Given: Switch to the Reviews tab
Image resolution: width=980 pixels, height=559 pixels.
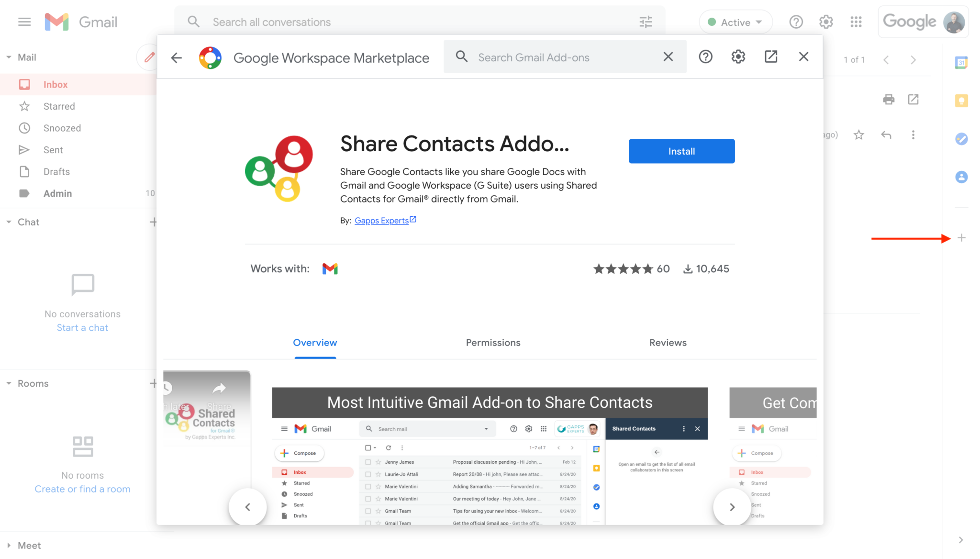Looking at the screenshot, I should click(x=668, y=343).
